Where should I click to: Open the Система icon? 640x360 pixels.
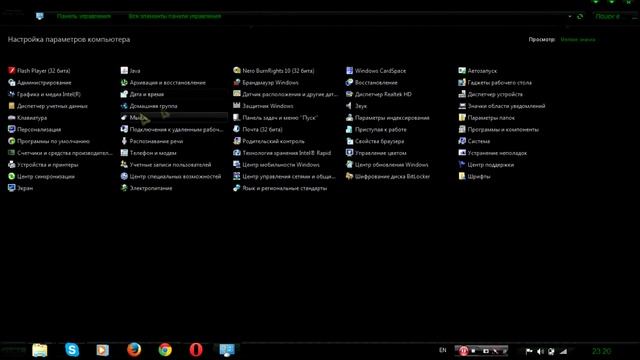(x=462, y=141)
